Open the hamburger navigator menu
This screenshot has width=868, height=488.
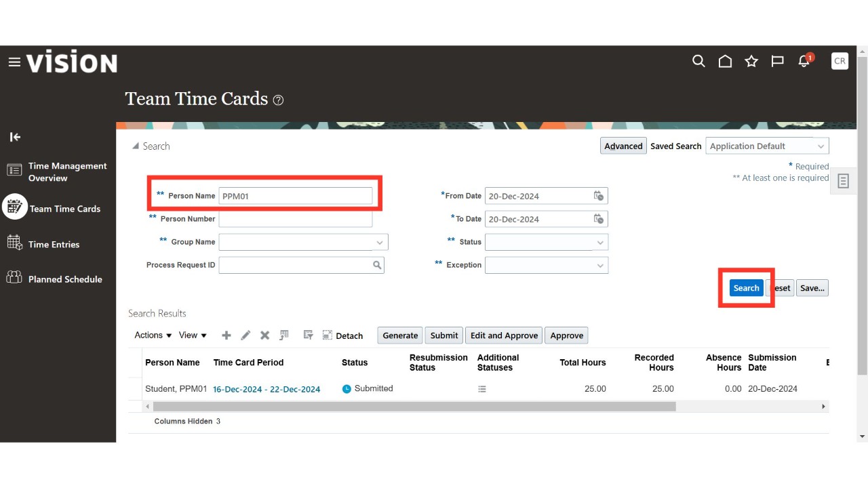point(14,62)
